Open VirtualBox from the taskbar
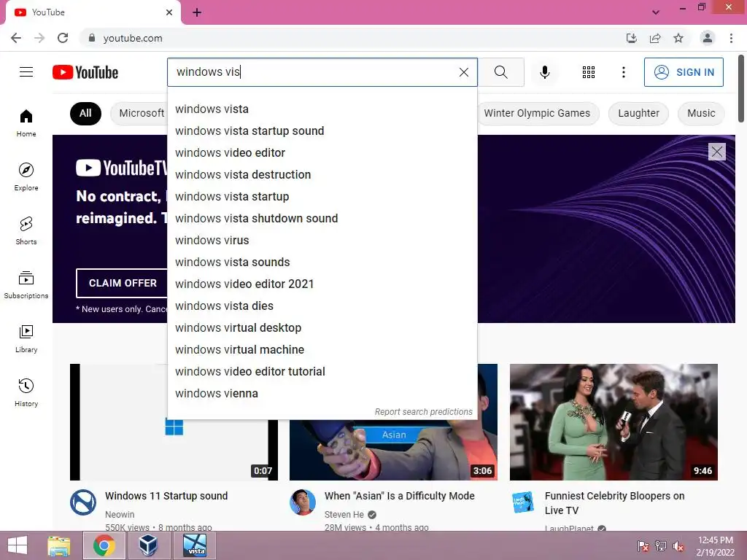Screen dimensions: 747x560 tap(148, 545)
